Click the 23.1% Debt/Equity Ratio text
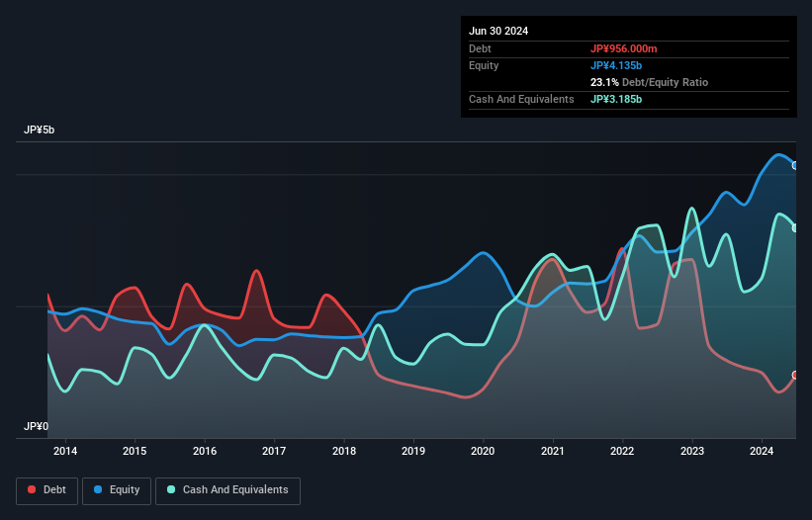Image resolution: width=812 pixels, height=520 pixels. click(x=649, y=82)
